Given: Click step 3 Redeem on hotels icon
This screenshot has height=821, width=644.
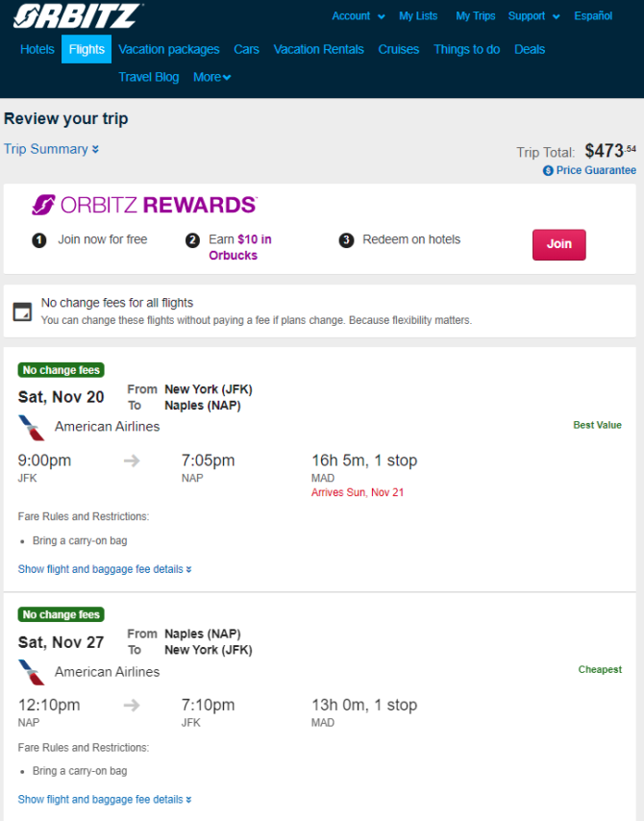Looking at the screenshot, I should 346,240.
